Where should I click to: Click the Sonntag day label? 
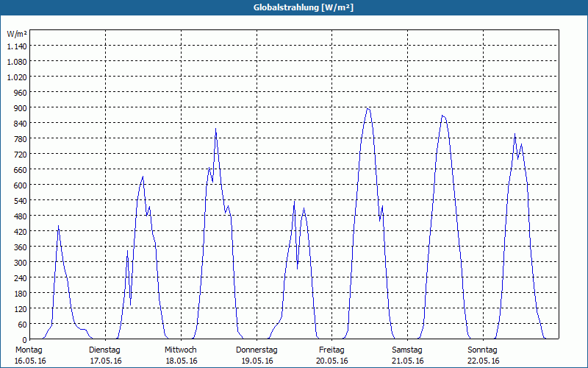[x=482, y=350]
